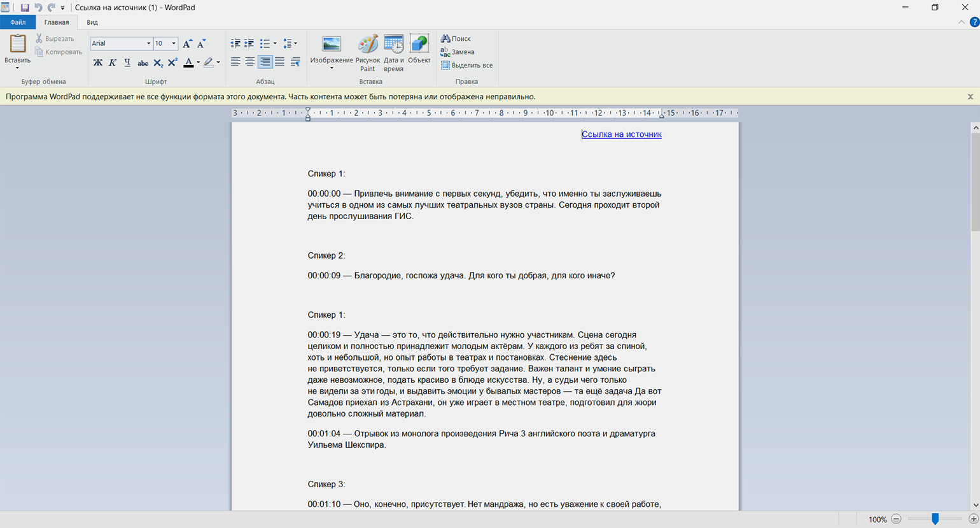
Task: Expand the bullet list style dropdown
Action: 275,44
